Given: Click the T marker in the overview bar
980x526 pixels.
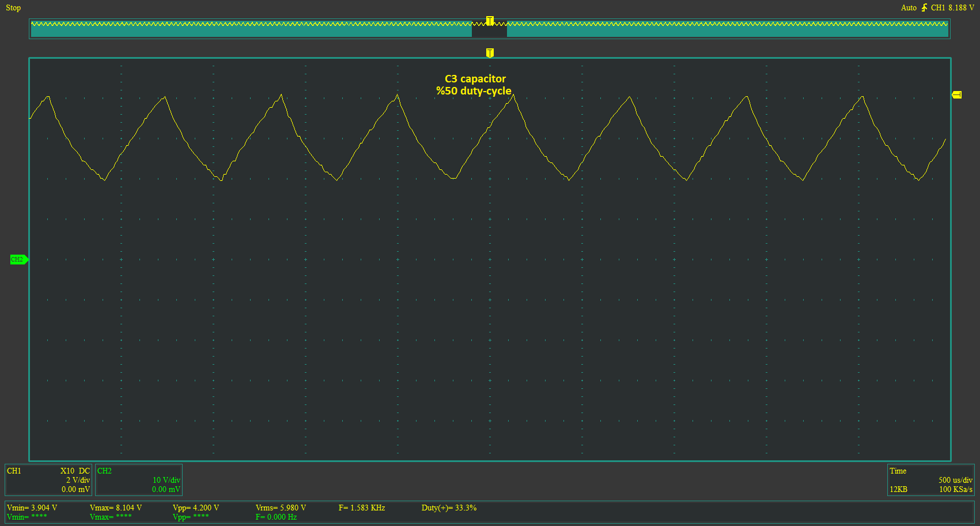Looking at the screenshot, I should click(490, 21).
